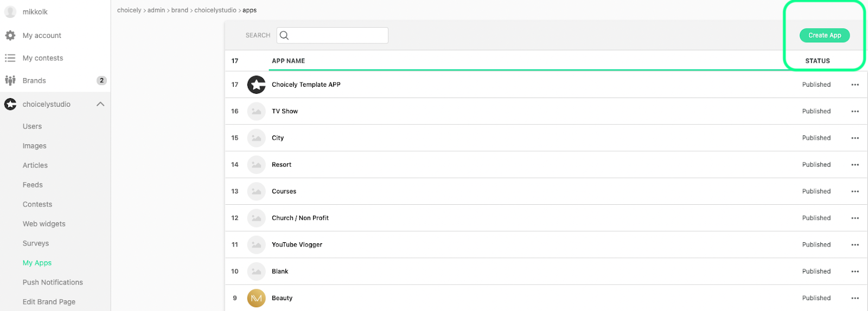Open more options for Beauty row

click(x=855, y=298)
